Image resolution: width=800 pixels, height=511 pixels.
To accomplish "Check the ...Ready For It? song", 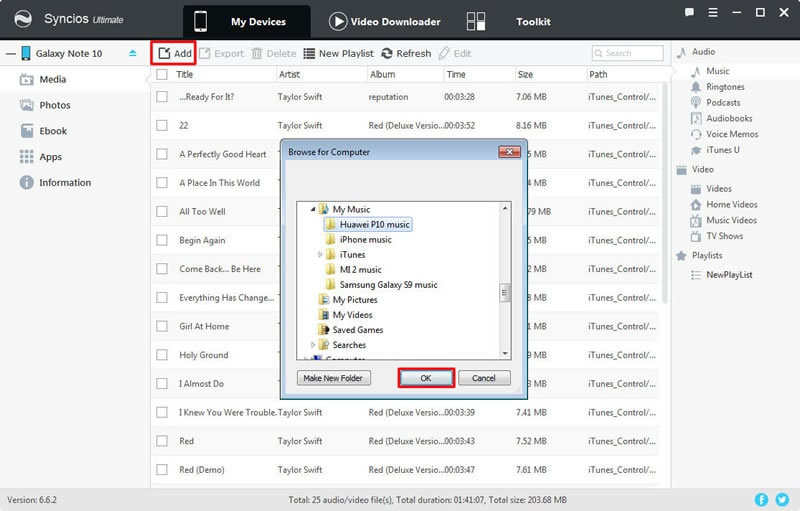I will point(162,96).
